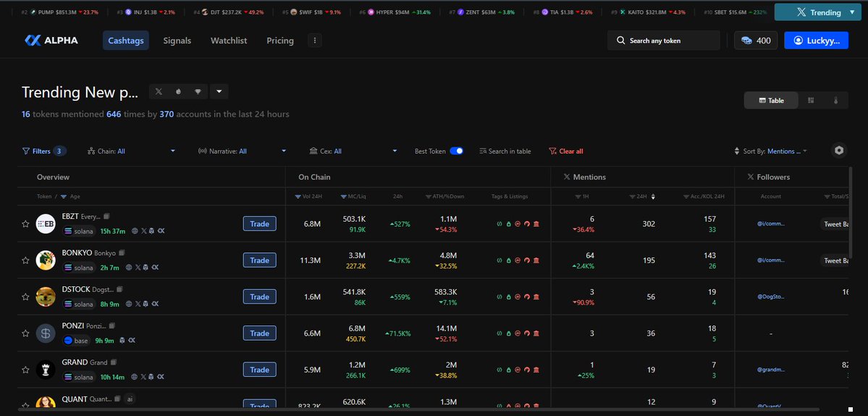The image size is (868, 416).
Task: Click Trade button for GRAND
Action: pos(259,370)
